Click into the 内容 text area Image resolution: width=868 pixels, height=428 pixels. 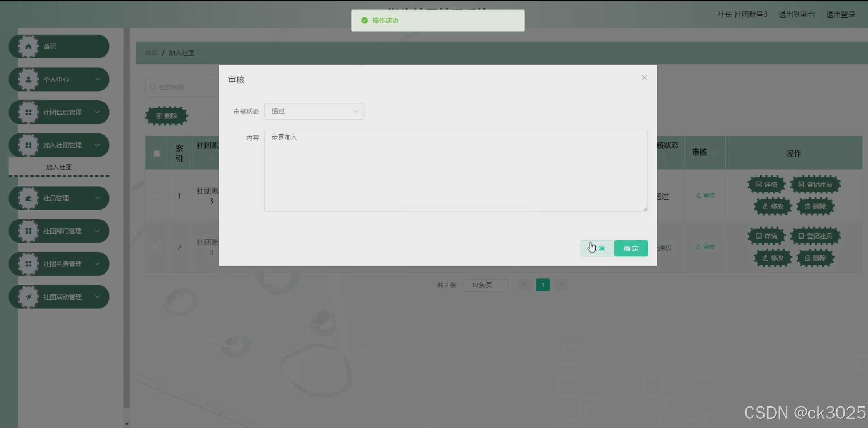point(456,171)
